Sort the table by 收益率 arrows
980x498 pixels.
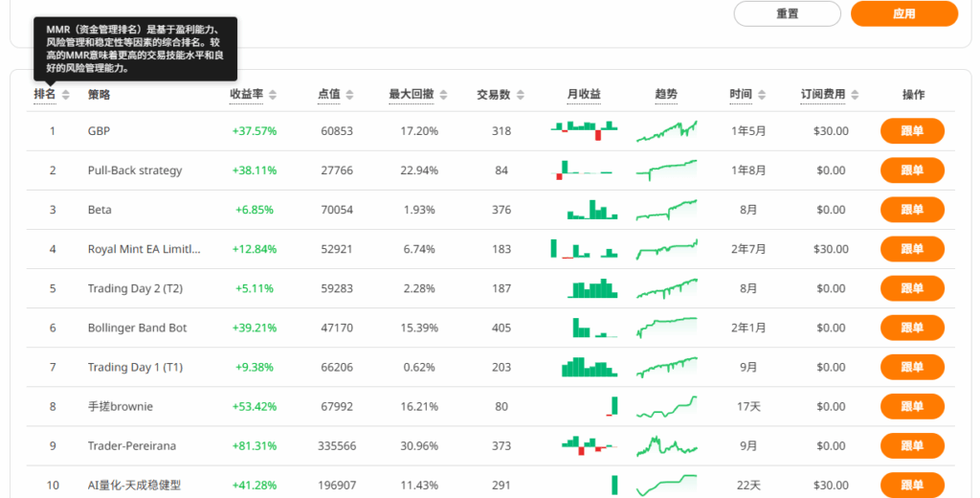273,95
